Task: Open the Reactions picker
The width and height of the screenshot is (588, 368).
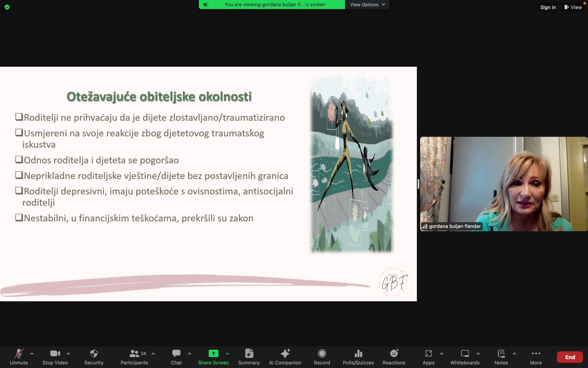Action: [x=394, y=357]
